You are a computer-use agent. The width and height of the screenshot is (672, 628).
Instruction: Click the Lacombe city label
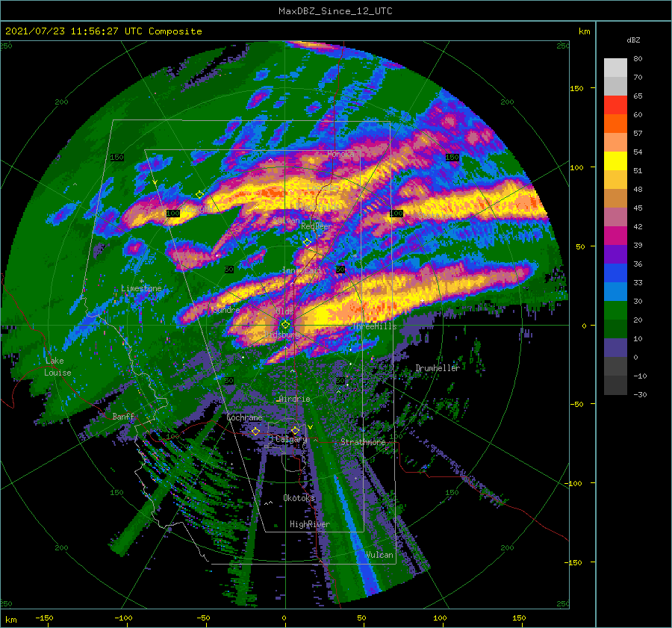point(323,187)
